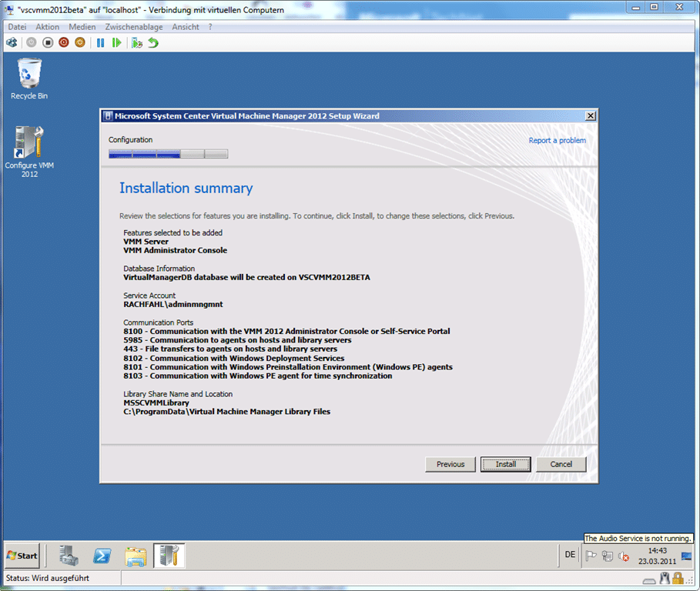Click the port 8100 communication line

pos(286,332)
